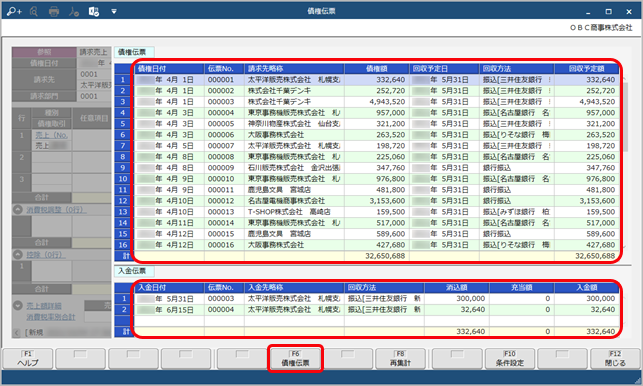Image resolution: width=643 pixels, height=386 pixels.
Task: Click the 振込[みずほ銀行 cell
Action: [517, 212]
